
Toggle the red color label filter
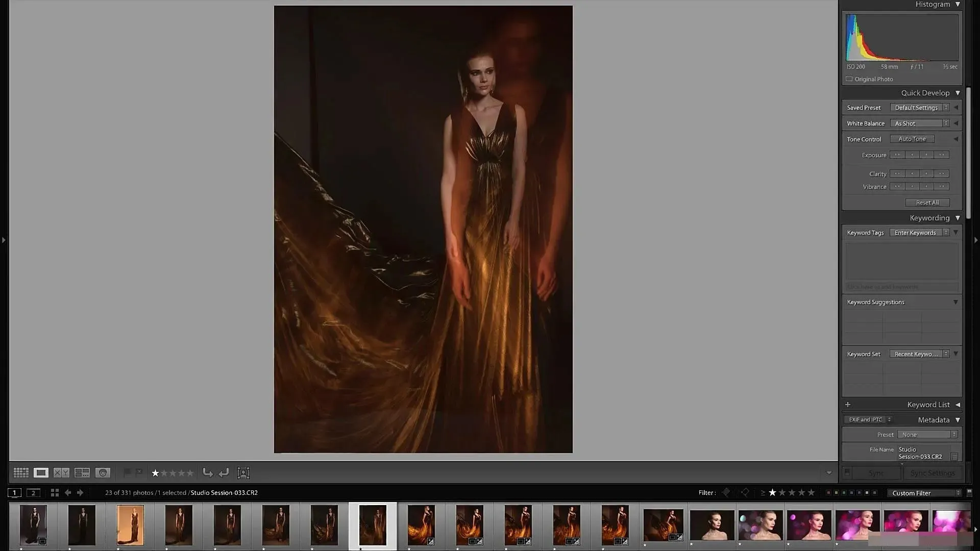828,493
